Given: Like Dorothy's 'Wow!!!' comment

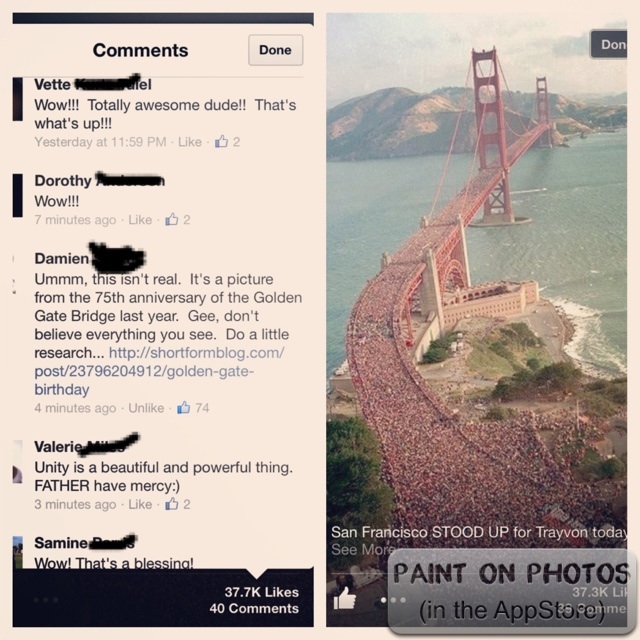Looking at the screenshot, I should click(140, 220).
